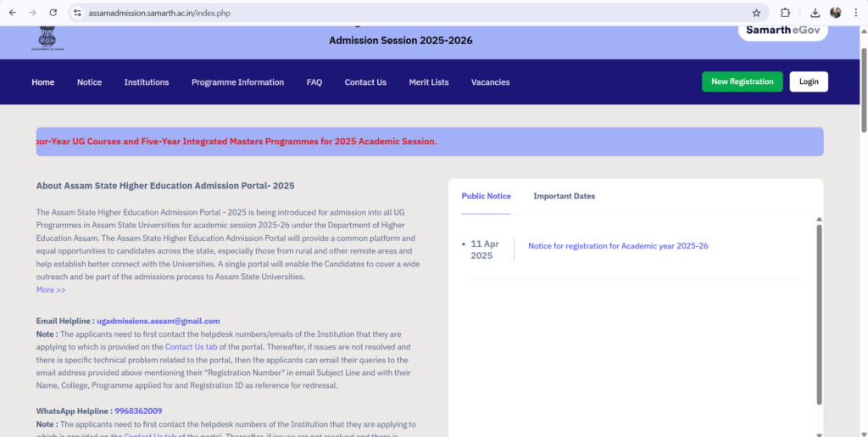Screen dimensions: 868x437
Task: Click the page vertical scrollbar thumb
Action: [864, 90]
